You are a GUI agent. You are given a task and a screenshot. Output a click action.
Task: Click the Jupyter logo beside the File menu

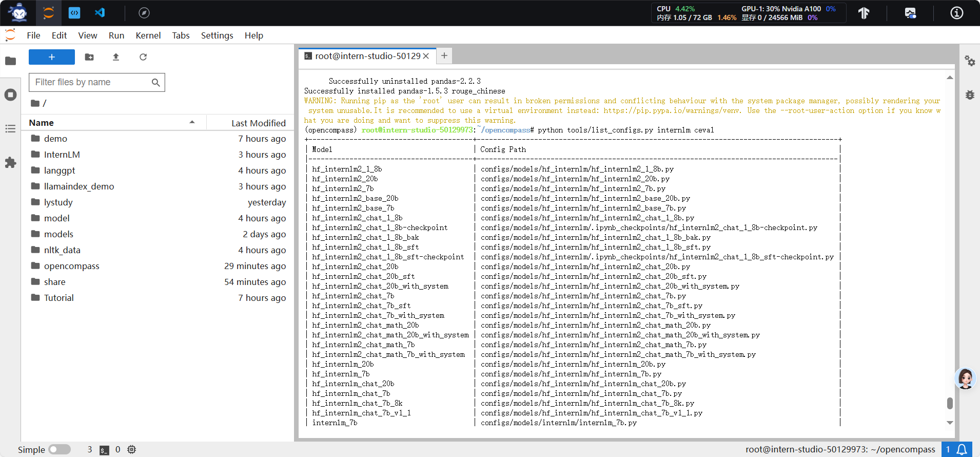[10, 35]
